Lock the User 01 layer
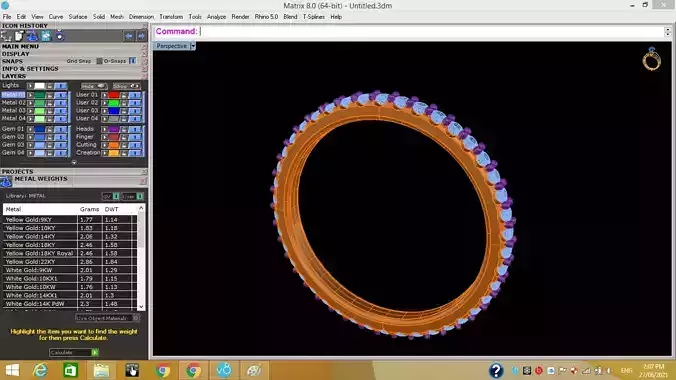The width and height of the screenshot is (676, 380). click(x=124, y=95)
